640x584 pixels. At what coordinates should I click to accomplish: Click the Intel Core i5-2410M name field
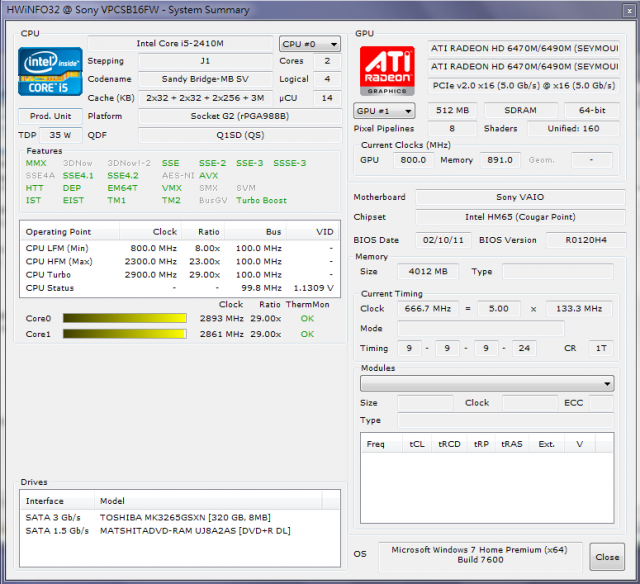click(x=180, y=43)
